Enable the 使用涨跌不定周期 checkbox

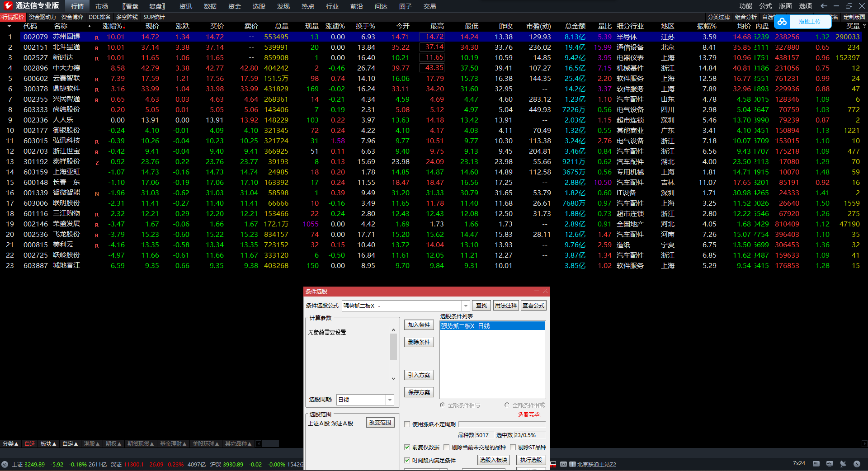click(407, 424)
